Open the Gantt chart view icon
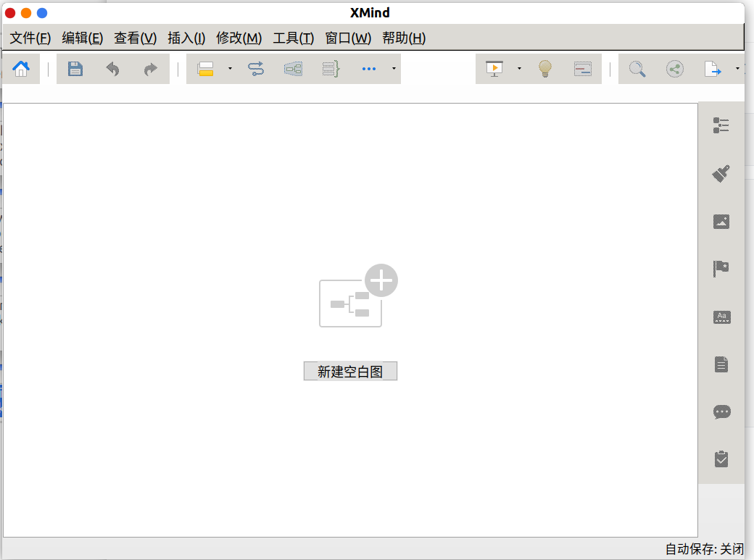The height and width of the screenshot is (560, 754). point(583,69)
